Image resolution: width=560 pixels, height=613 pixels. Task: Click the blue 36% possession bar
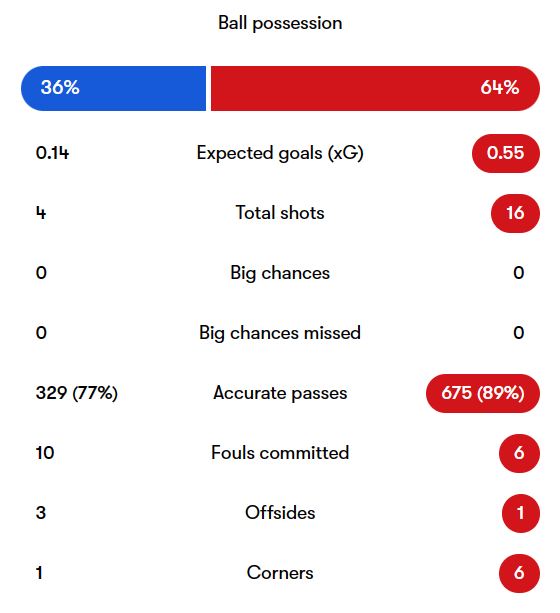coord(113,88)
